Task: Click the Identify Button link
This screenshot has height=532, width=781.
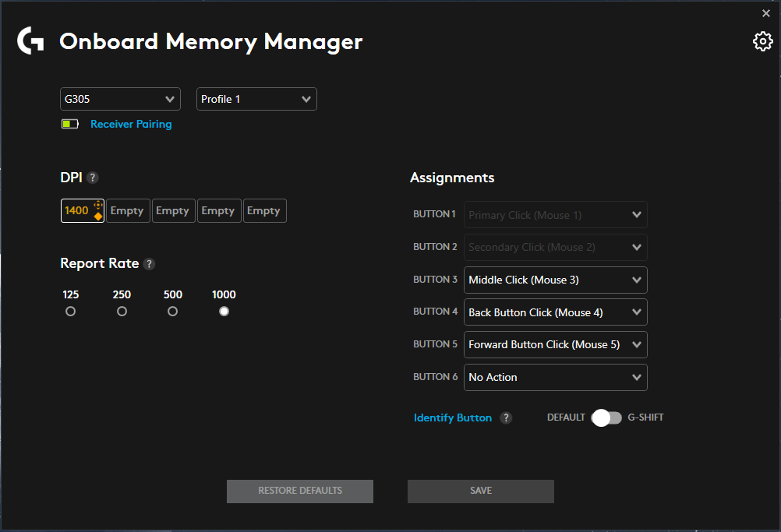Action: (453, 418)
